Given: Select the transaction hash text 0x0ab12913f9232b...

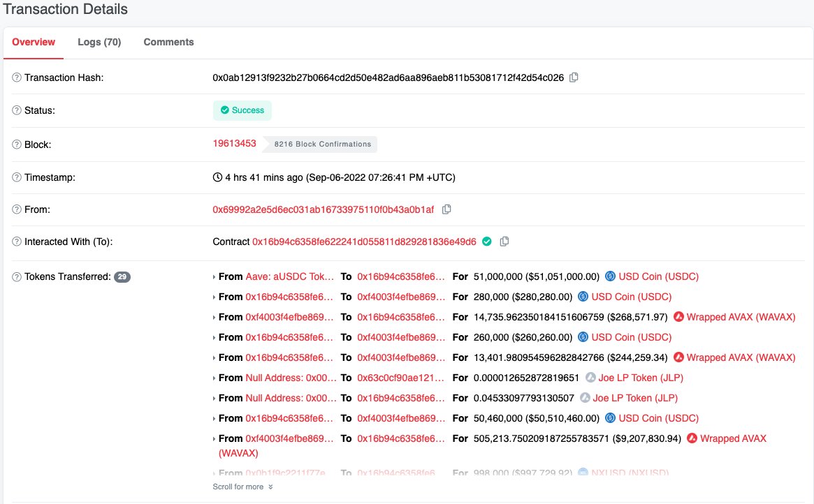Looking at the screenshot, I should [388, 77].
